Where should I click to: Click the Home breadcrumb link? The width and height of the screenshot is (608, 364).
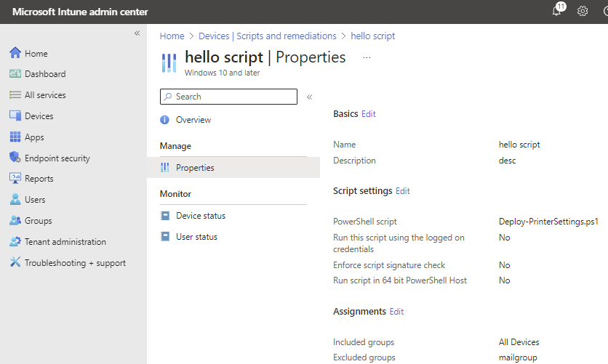172,36
